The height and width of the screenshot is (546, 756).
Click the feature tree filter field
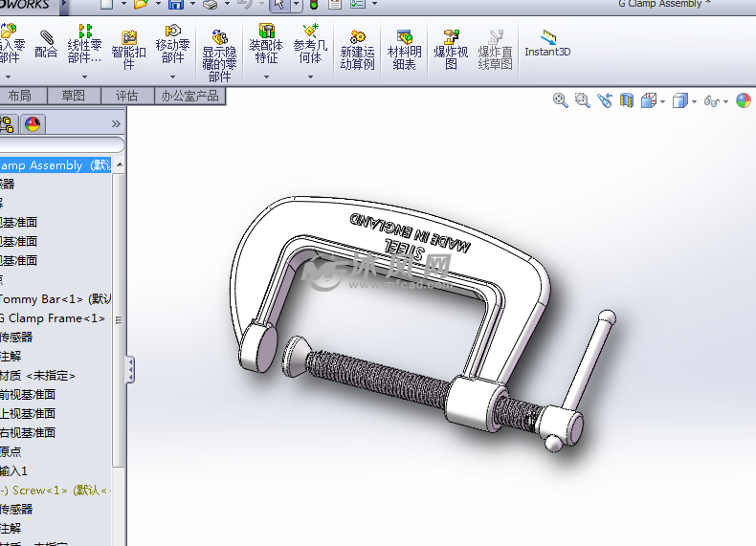point(61,144)
